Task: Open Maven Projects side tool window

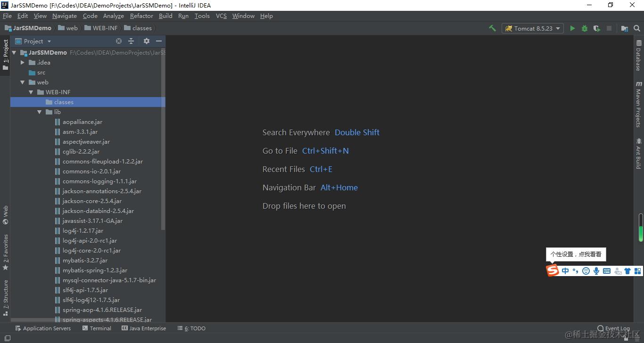Action: click(x=639, y=104)
